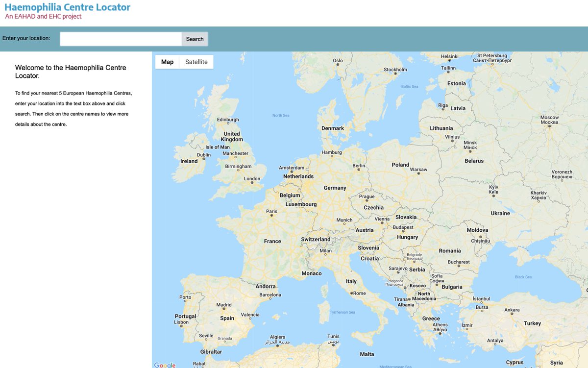Click the Amsterdam city label
588x368 pixels.
tap(292, 168)
